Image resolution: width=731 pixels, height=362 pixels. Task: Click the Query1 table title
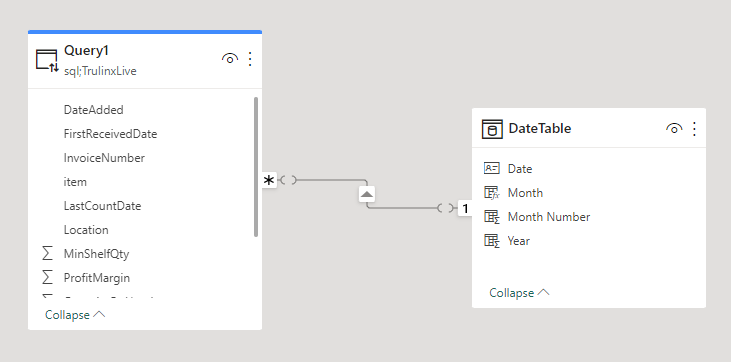(86, 50)
